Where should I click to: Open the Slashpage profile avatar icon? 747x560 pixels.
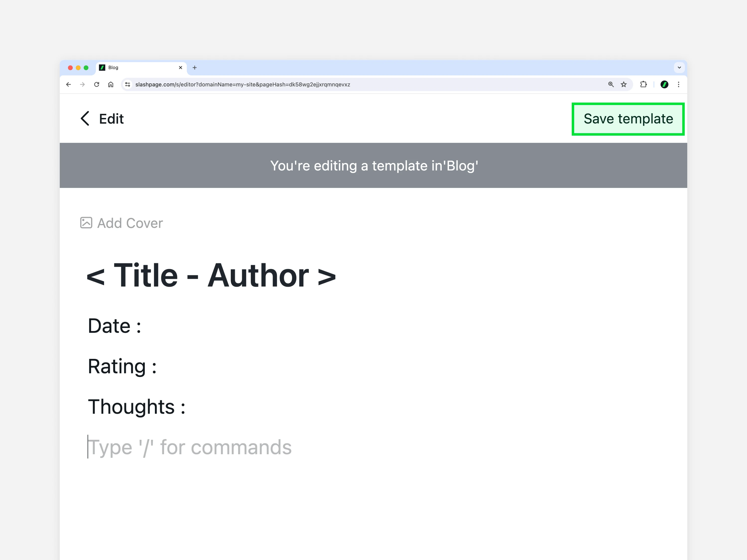pos(664,84)
